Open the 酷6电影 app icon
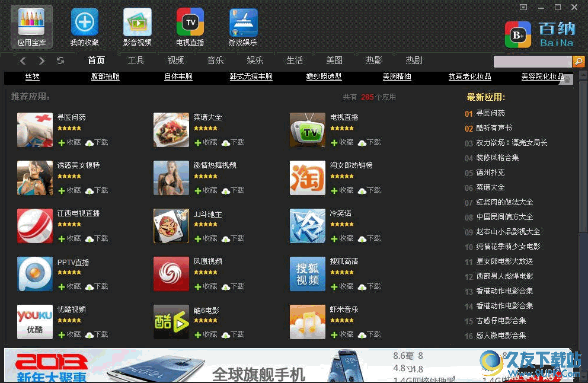Viewport: 588px width, 383px height. click(171, 322)
